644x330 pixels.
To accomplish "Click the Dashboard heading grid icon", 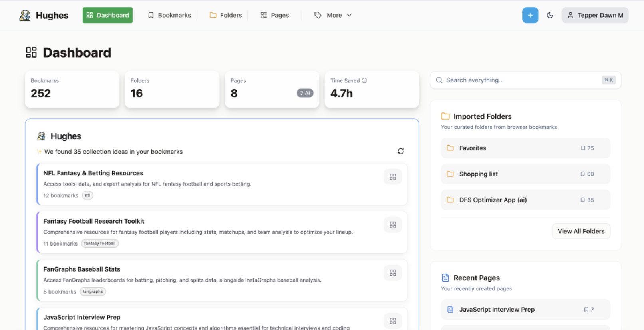I will tap(31, 52).
